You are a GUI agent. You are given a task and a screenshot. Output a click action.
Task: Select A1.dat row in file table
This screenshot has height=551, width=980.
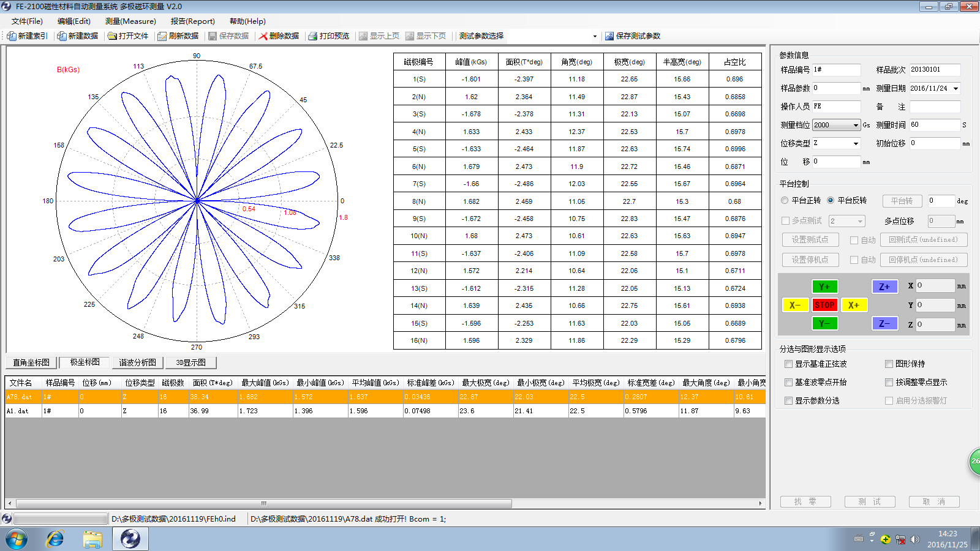(385, 411)
